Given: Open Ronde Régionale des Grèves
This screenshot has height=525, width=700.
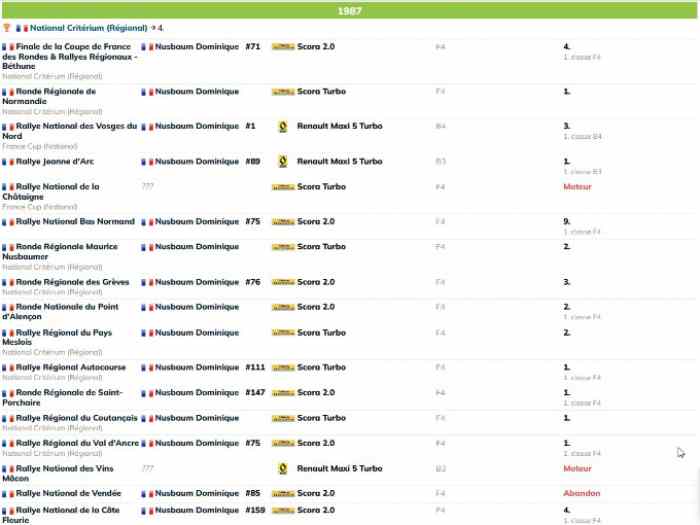Looking at the screenshot, I should tap(72, 282).
